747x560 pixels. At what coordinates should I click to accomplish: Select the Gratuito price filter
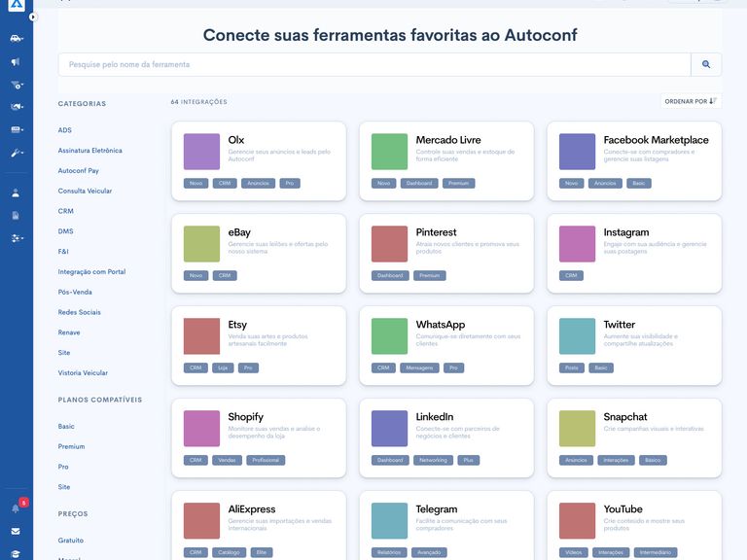[71, 540]
